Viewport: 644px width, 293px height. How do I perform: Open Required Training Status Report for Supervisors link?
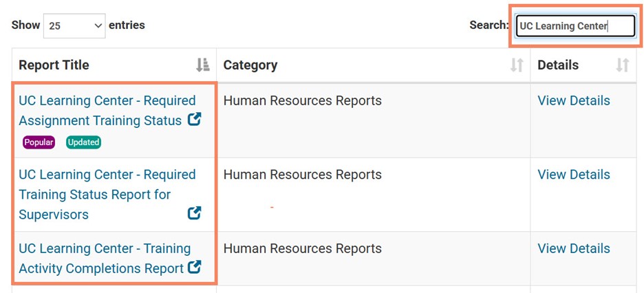[x=107, y=194]
